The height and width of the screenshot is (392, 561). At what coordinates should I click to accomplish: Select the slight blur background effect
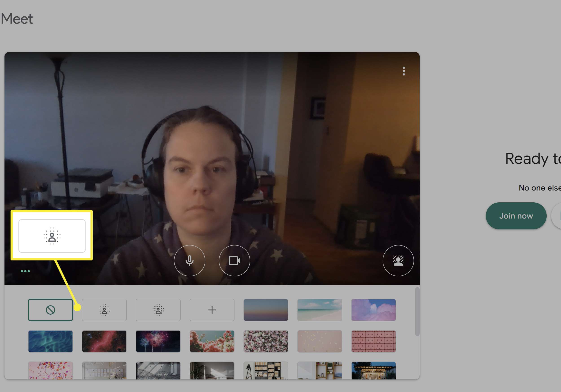click(104, 310)
